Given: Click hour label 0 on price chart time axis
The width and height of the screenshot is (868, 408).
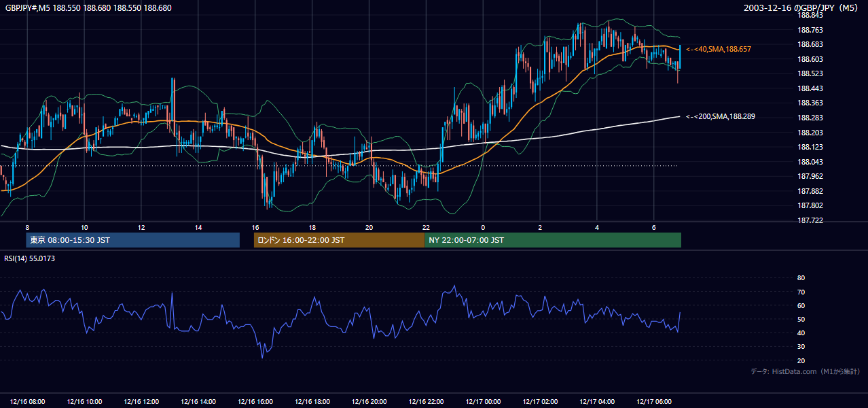Looking at the screenshot, I should point(483,227).
